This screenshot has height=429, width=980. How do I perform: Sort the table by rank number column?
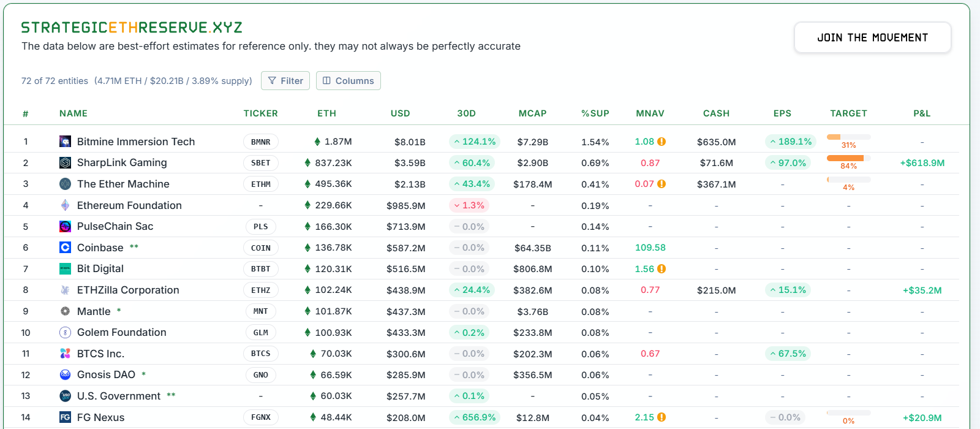(26, 113)
